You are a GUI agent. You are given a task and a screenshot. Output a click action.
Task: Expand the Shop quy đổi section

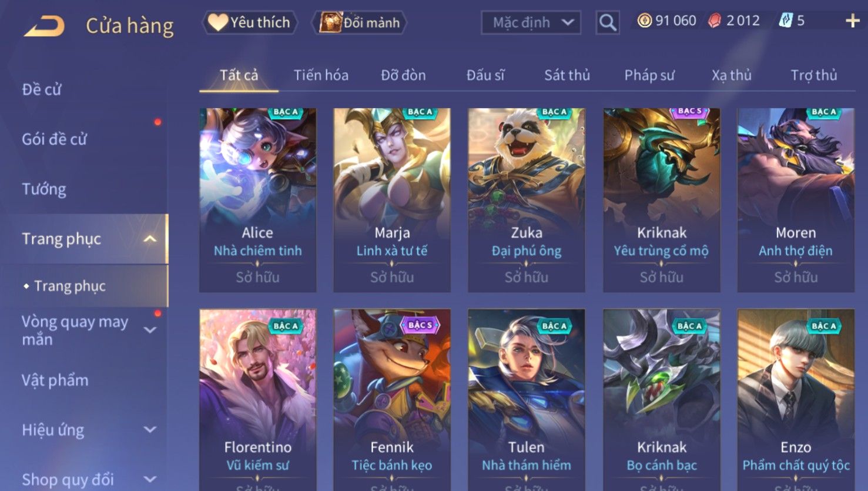(x=150, y=479)
